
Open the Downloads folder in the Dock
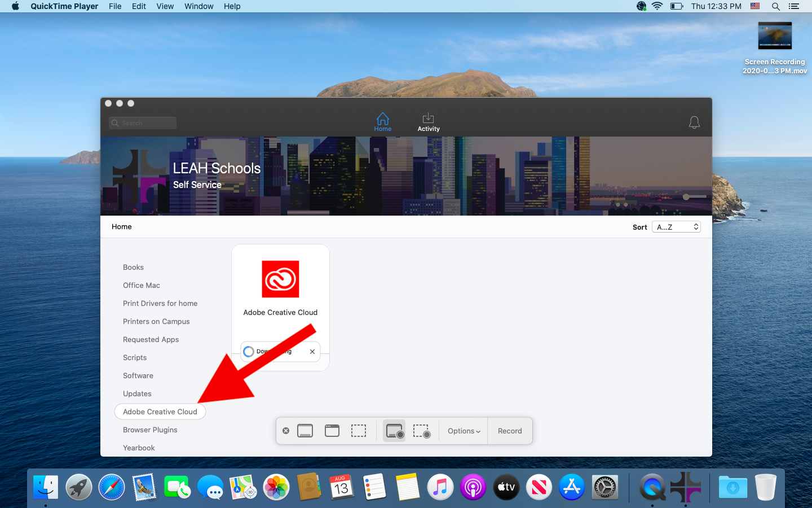[732, 487]
